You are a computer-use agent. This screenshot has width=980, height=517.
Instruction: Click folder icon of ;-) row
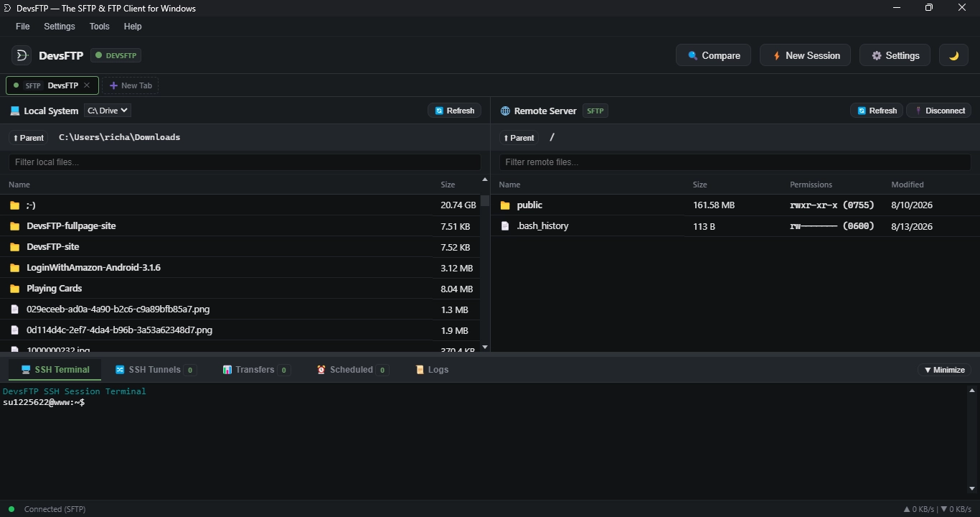click(14, 205)
